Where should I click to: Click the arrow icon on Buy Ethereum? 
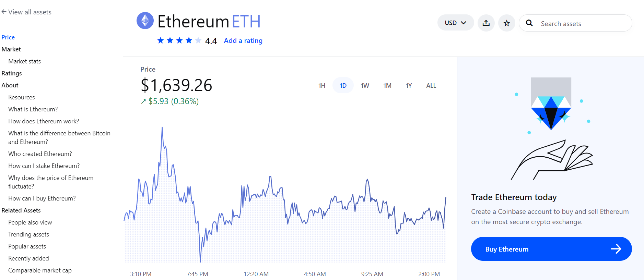pos(616,249)
